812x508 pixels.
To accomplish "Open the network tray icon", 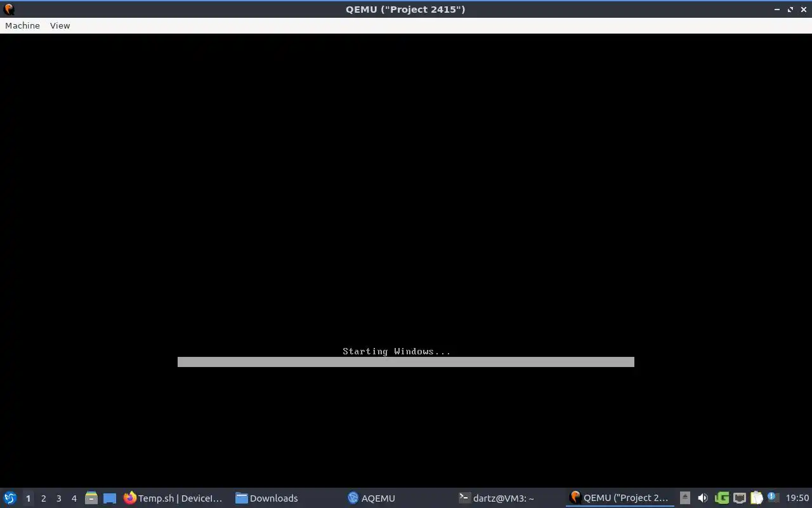I will (x=740, y=498).
